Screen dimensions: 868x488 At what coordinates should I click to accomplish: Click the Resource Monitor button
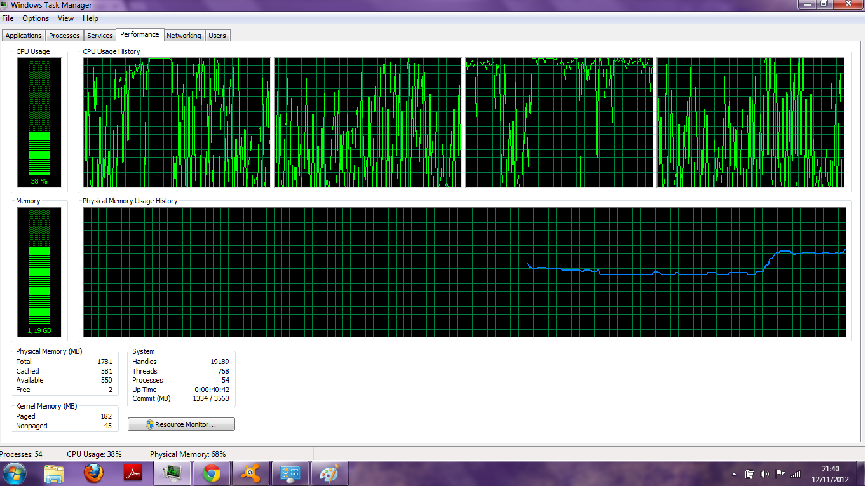click(181, 424)
